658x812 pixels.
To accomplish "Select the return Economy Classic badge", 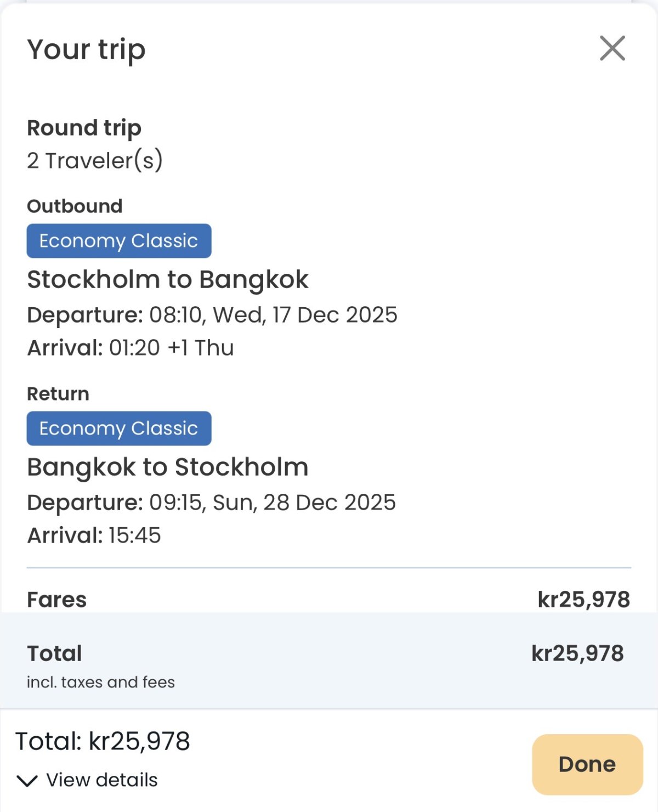I will tap(119, 428).
